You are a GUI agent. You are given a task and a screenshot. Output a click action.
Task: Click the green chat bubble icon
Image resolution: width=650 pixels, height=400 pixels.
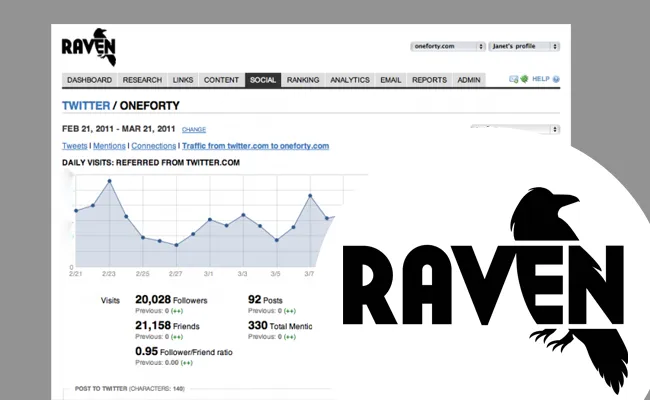[x=524, y=79]
